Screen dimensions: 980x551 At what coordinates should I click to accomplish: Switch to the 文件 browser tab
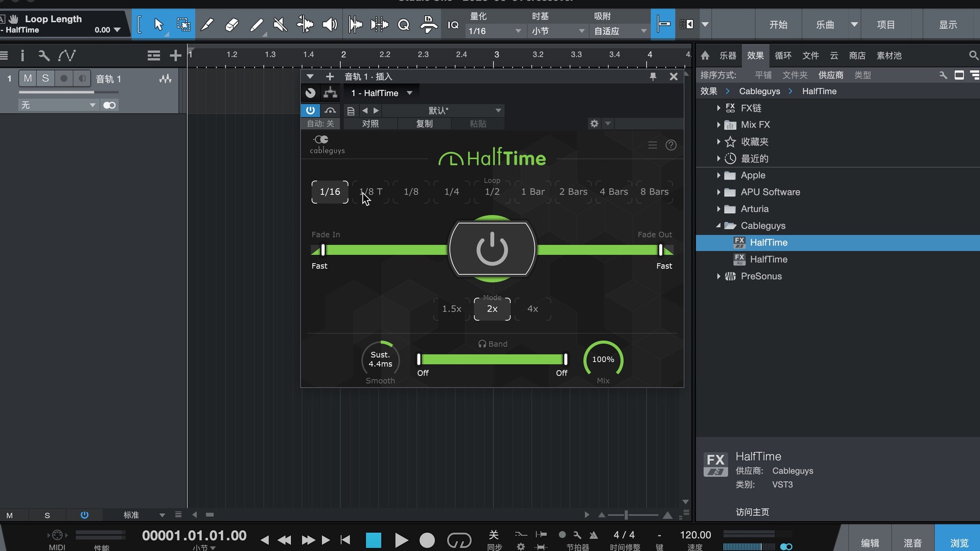point(810,55)
